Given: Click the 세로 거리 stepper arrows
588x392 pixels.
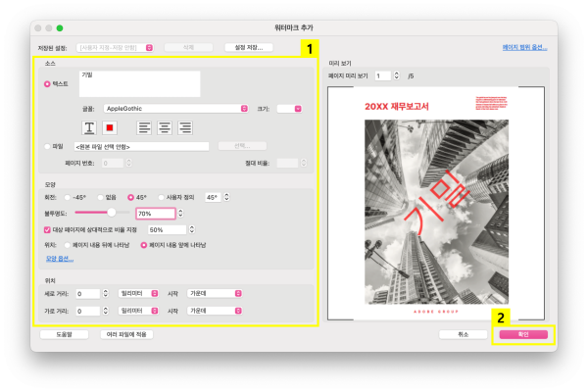Looking at the screenshot, I should 106,293.
